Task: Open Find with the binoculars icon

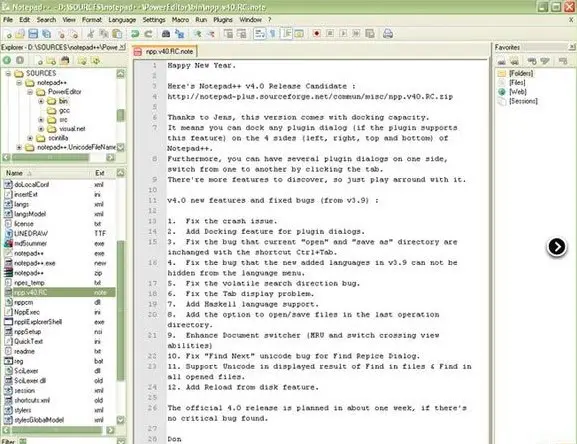Action: (166, 34)
